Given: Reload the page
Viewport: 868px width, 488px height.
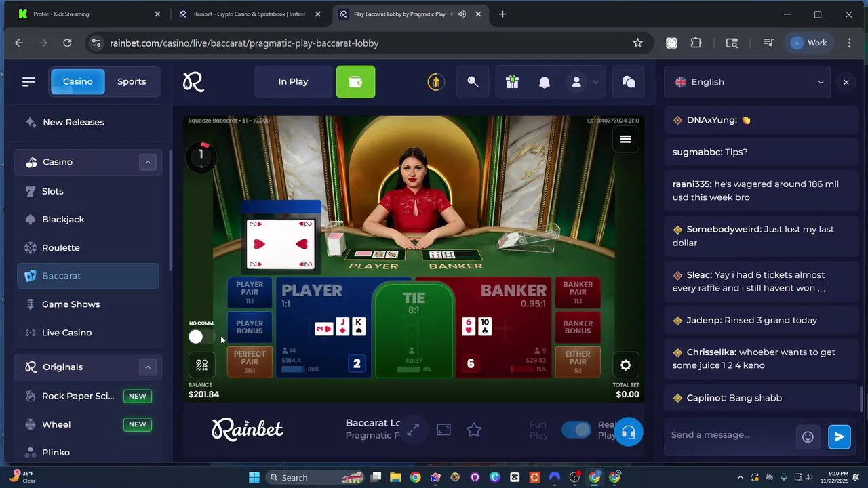Looking at the screenshot, I should (x=67, y=43).
